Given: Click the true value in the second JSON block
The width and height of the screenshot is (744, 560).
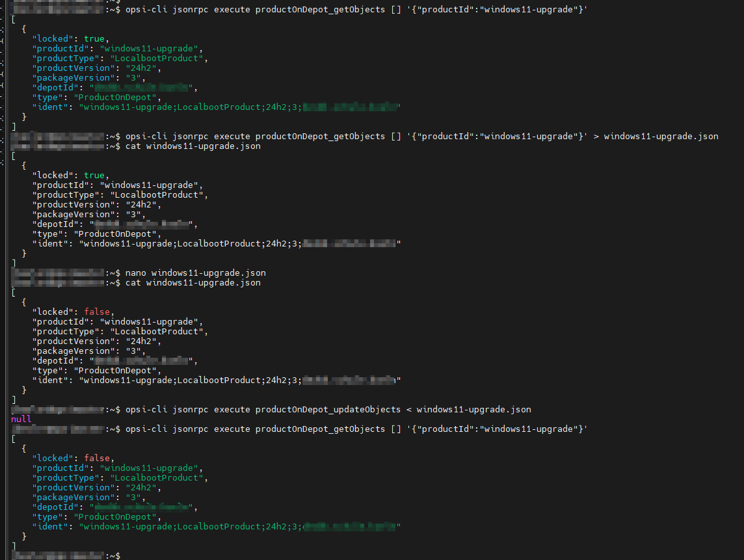Looking at the screenshot, I should point(94,176).
